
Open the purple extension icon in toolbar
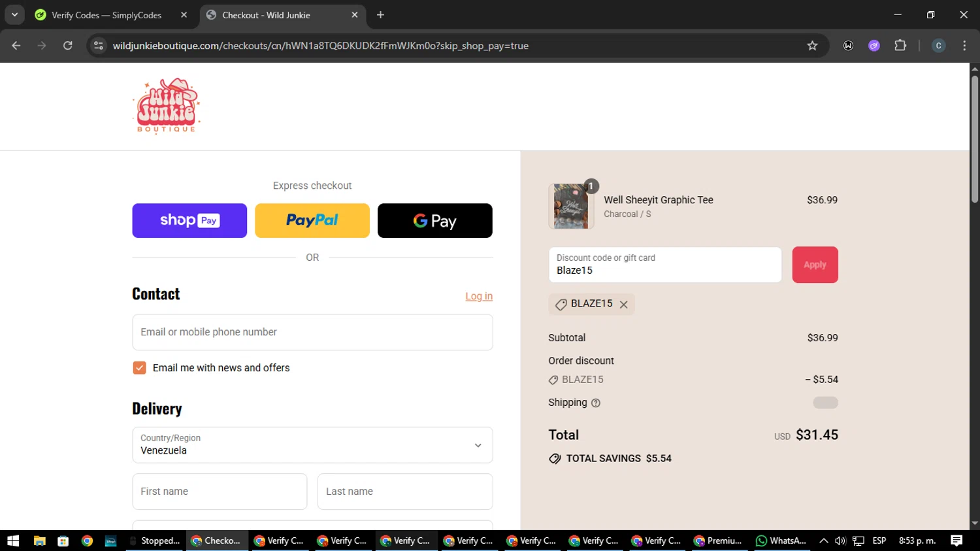pyautogui.click(x=874, y=46)
